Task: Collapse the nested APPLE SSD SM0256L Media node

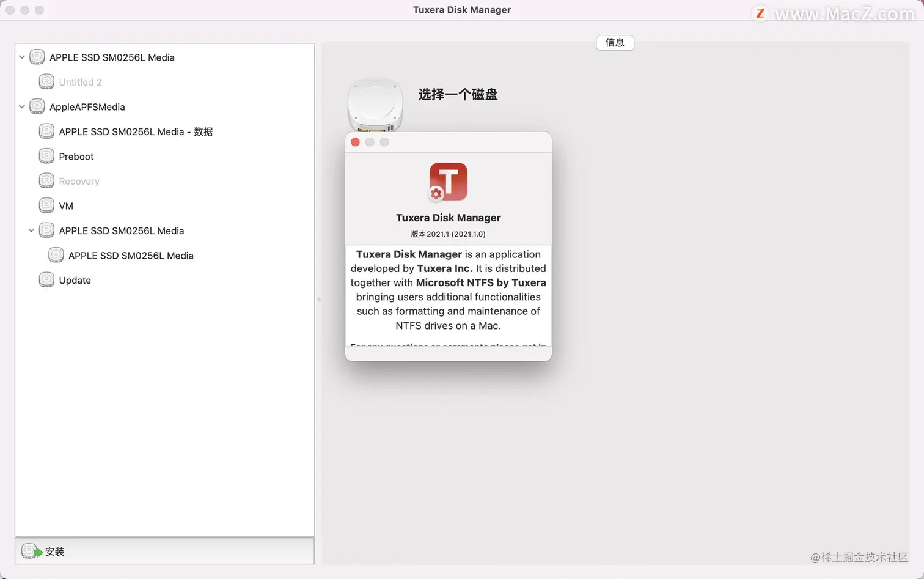Action: [31, 230]
